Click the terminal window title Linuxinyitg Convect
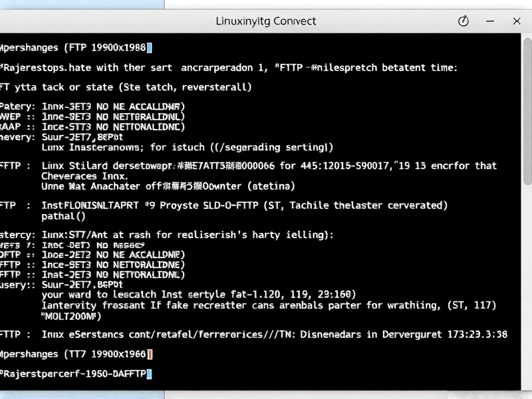This screenshot has height=399, width=532. (x=265, y=21)
